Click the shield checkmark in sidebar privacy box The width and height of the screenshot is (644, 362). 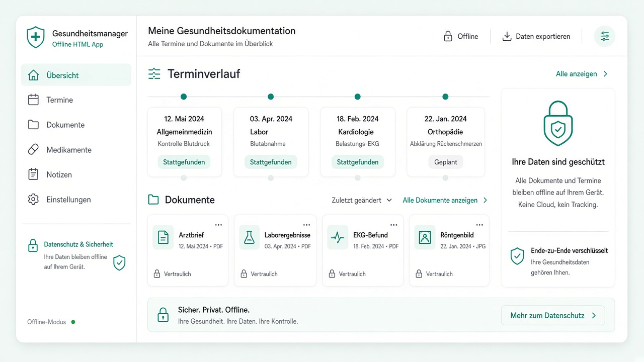tap(119, 262)
